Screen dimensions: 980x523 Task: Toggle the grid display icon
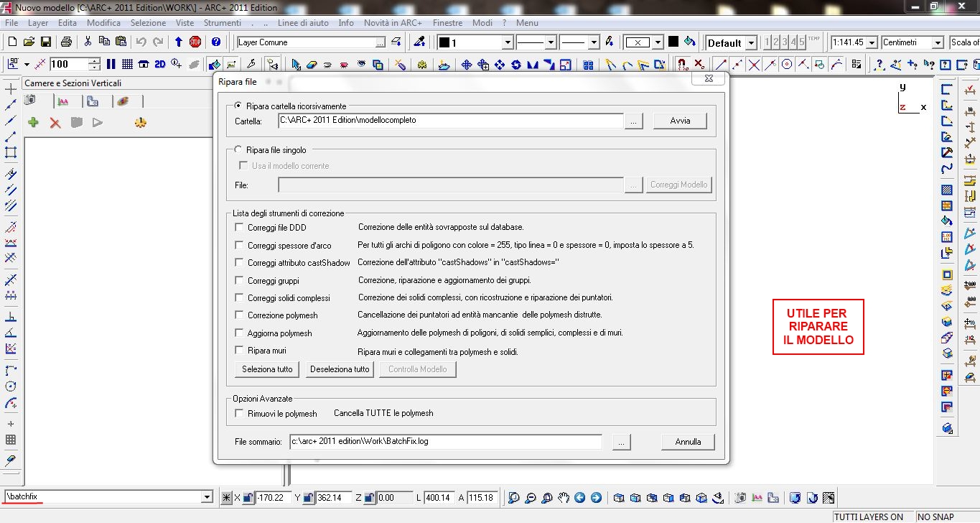(127, 64)
